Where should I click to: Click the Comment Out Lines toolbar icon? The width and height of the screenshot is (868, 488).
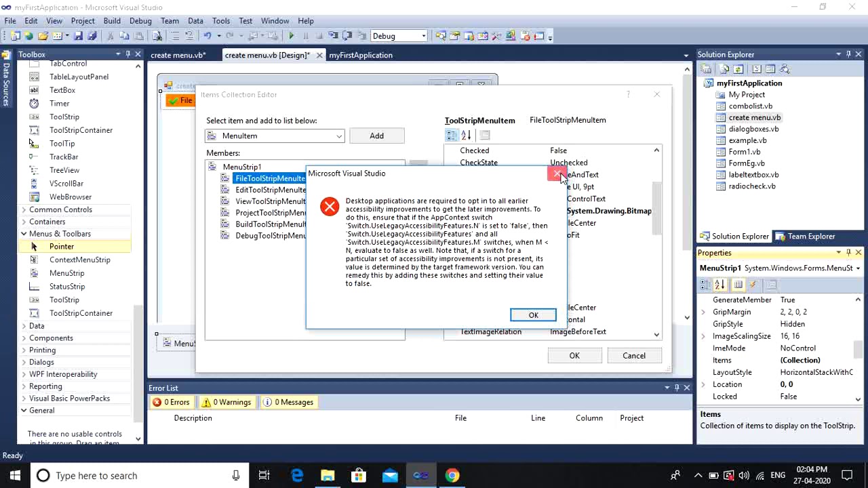point(175,36)
